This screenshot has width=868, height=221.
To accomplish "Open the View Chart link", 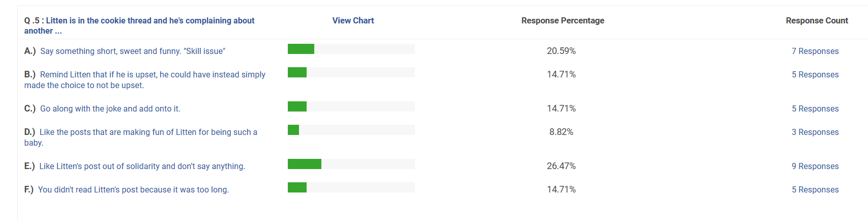I will pos(353,20).
